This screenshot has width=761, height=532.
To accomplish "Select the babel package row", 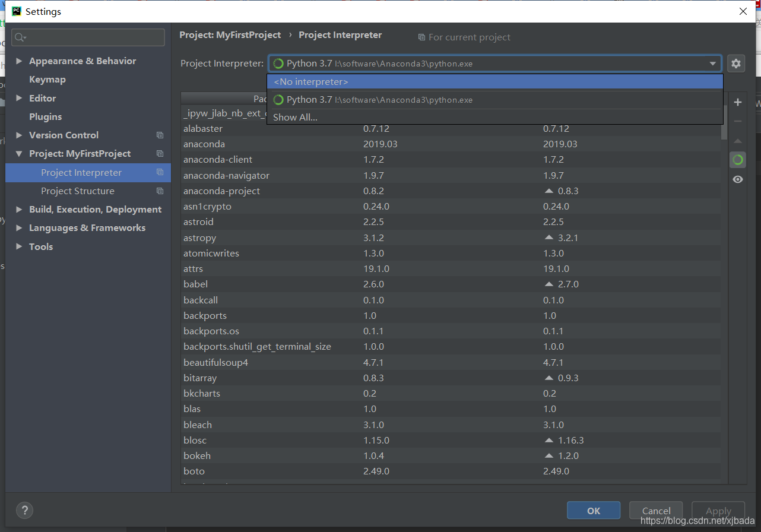I will coord(451,284).
